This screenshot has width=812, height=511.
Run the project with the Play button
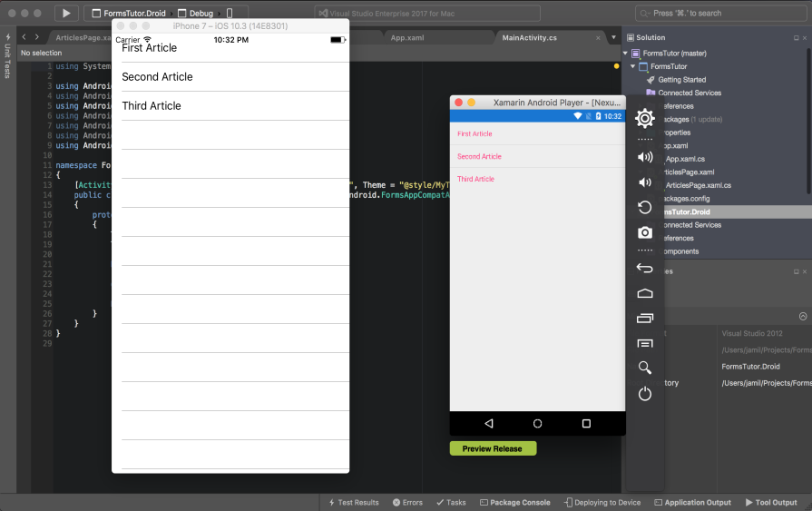[66, 13]
